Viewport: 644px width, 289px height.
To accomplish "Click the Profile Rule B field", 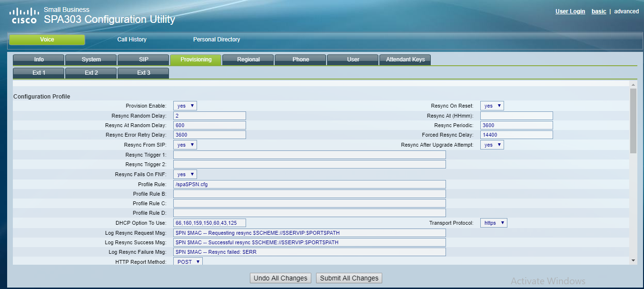I will [x=309, y=194].
